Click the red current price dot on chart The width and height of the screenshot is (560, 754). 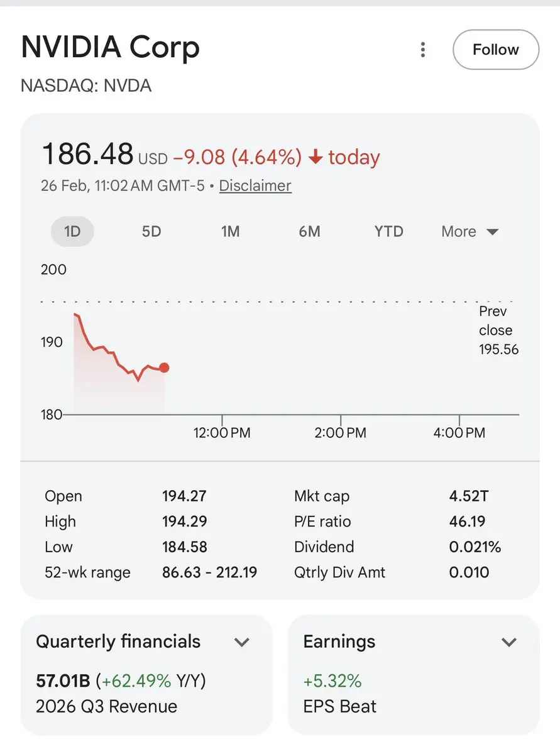[164, 368]
